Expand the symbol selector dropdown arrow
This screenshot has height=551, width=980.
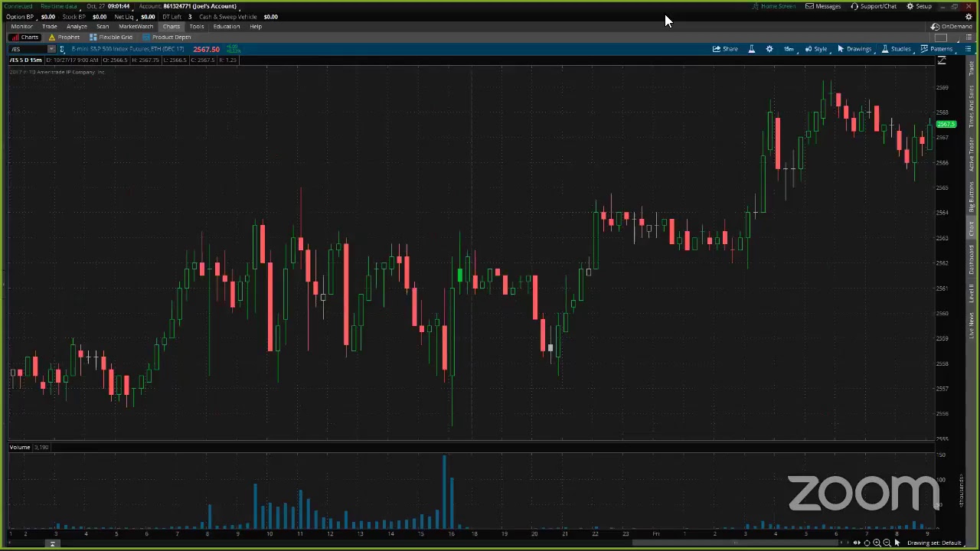(x=51, y=49)
